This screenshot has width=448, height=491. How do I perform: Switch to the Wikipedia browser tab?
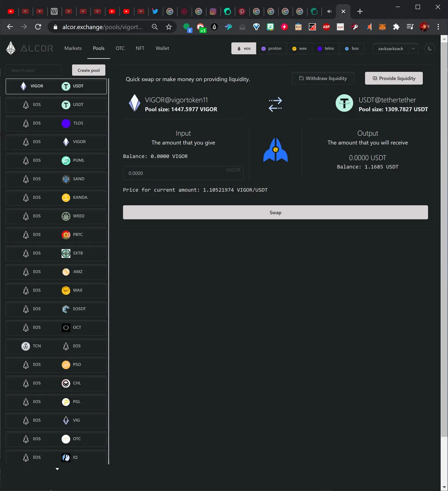pos(54,12)
